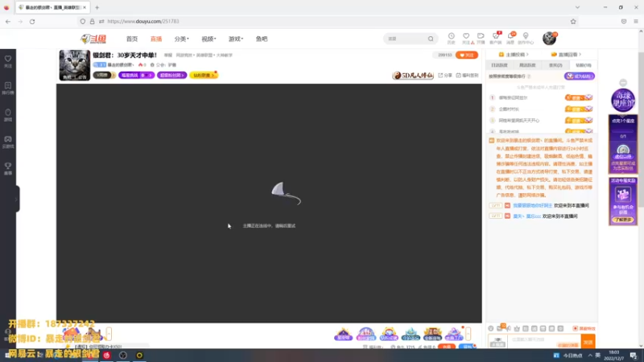This screenshot has height=362, width=644.
Task: Click the orange send chat button
Action: pos(588,341)
